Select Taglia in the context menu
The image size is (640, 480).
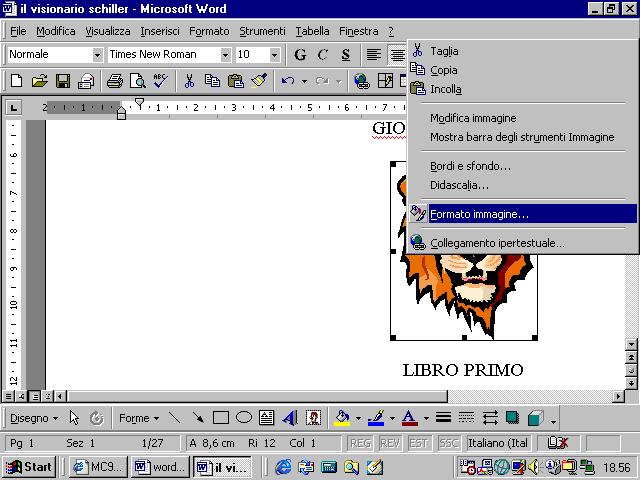click(x=523, y=51)
